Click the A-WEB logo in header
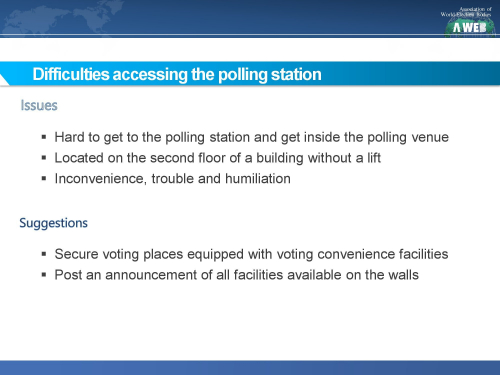The height and width of the screenshot is (375, 500). coord(470,26)
